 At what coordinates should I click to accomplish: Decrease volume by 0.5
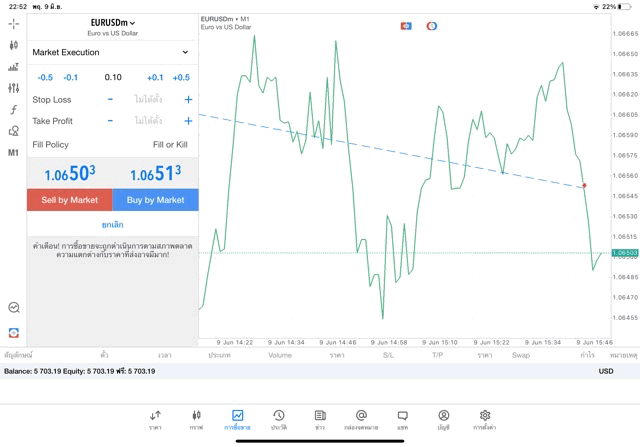[x=45, y=78]
